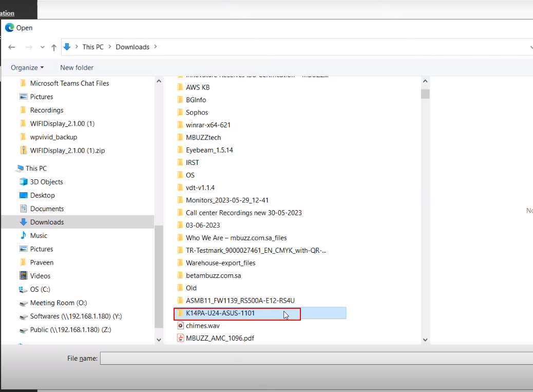Go forward with the right arrow button
Viewport: 533px width, 392px height.
pos(29,47)
